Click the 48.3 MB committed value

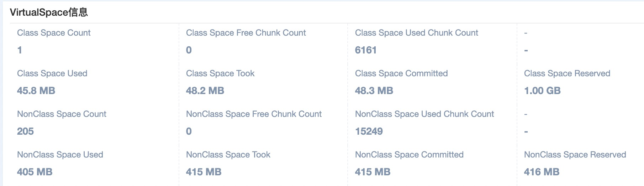tap(374, 91)
